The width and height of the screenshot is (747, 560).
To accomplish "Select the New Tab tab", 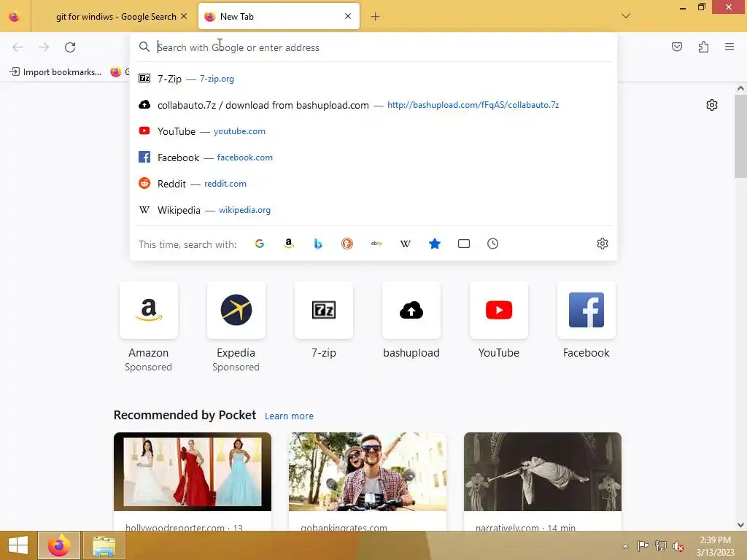I will [279, 17].
